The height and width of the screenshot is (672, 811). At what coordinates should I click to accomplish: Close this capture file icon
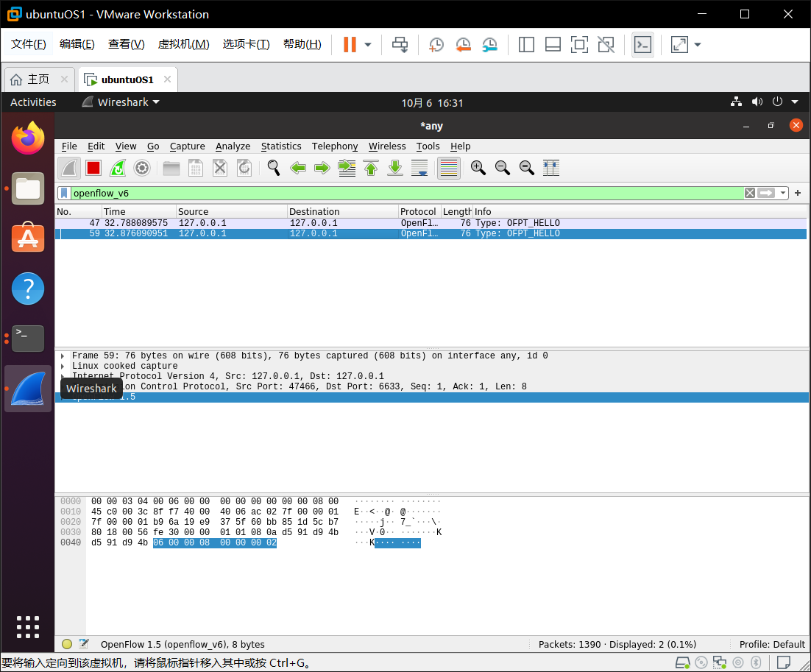[220, 168]
